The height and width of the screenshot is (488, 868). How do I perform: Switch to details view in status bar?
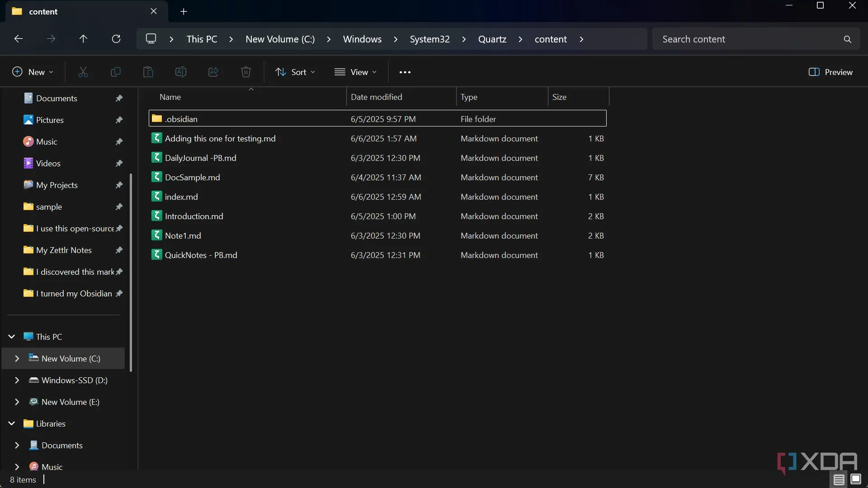pos(839,479)
